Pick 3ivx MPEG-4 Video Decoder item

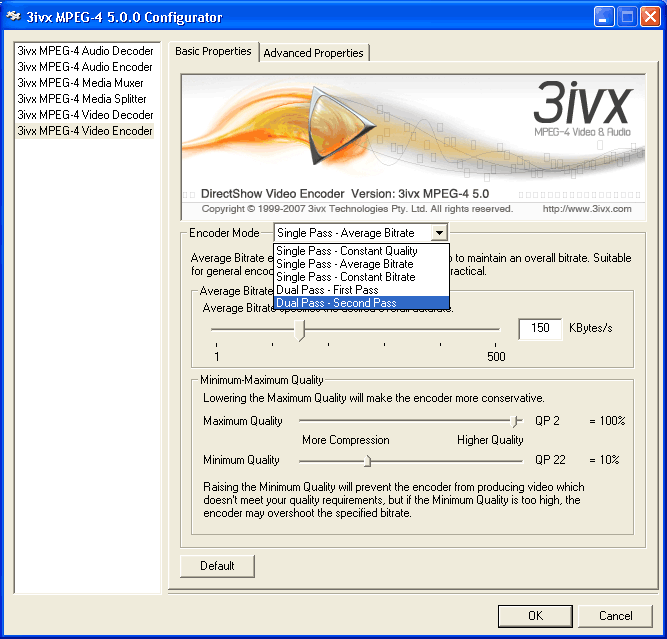pyautogui.click(x=85, y=115)
